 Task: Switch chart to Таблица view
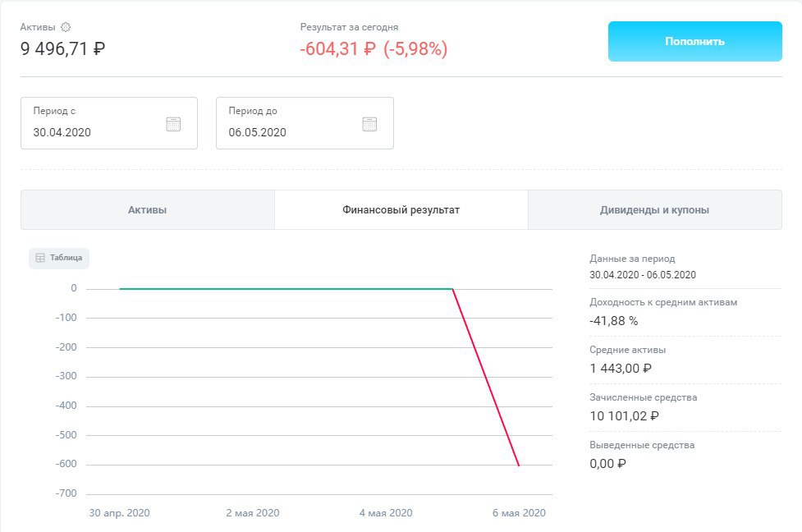click(59, 258)
